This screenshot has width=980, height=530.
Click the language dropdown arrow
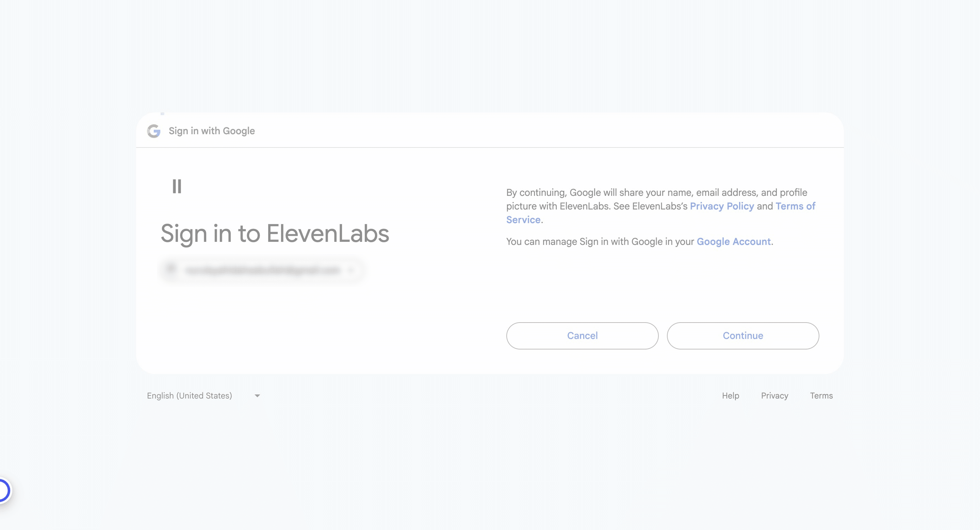258,396
